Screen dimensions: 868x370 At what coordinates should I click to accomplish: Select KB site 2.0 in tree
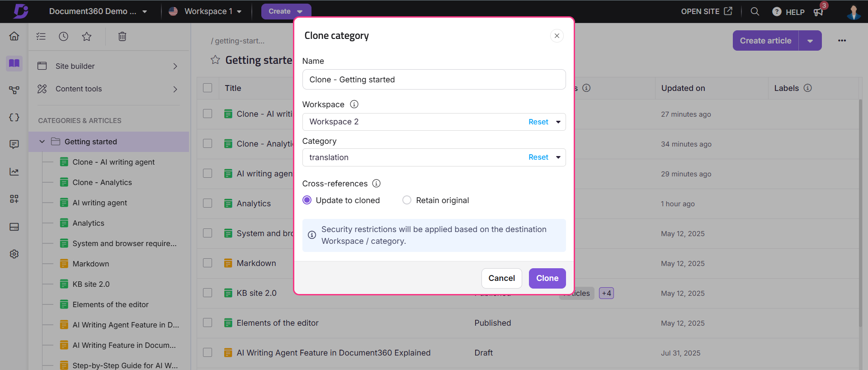point(91,284)
